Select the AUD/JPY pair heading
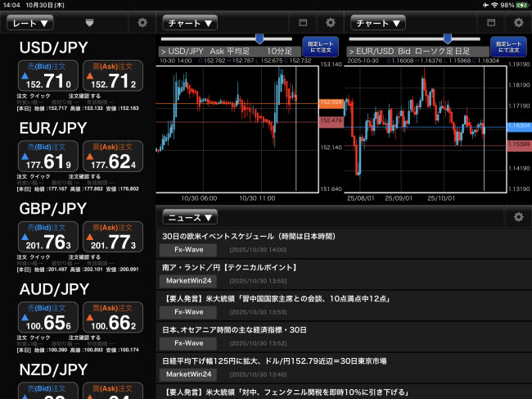The height and width of the screenshot is (399, 532). tap(54, 289)
